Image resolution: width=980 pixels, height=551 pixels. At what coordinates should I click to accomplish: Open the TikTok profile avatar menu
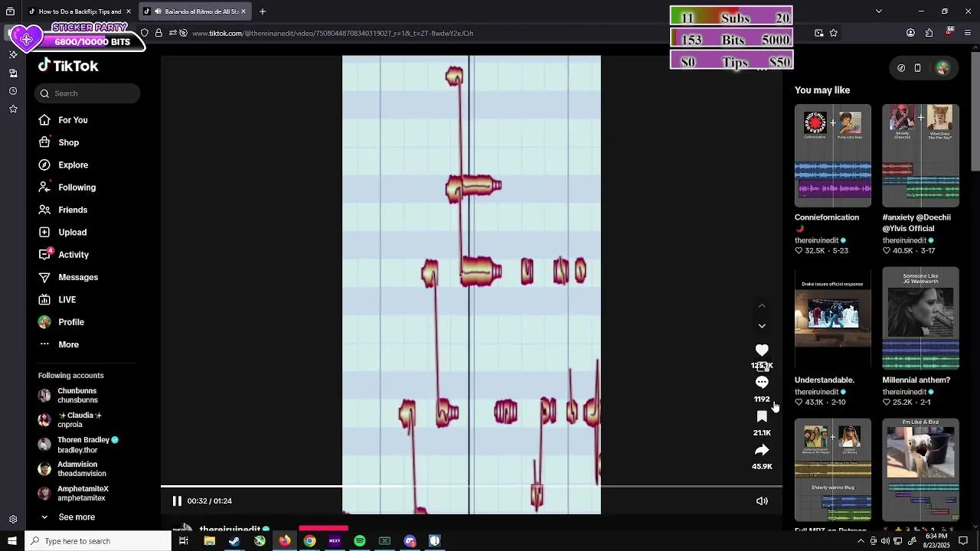942,68
